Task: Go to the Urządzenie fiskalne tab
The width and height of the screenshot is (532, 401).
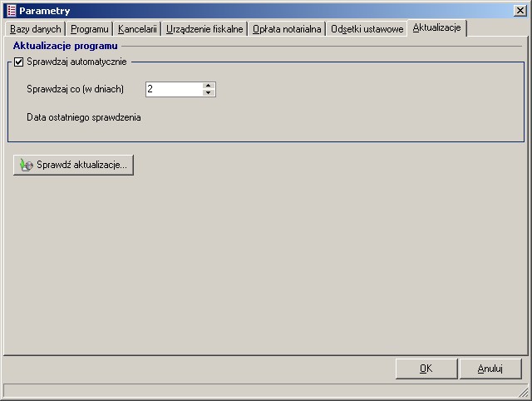Action: 204,29
